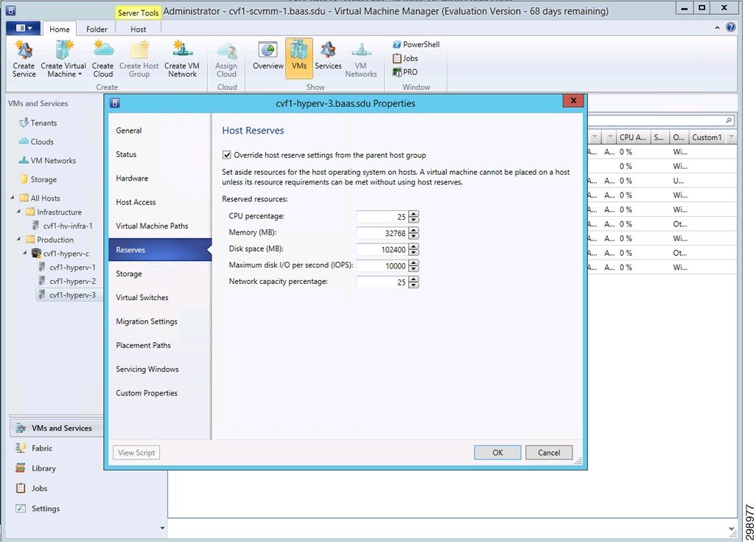Screen dimensions: 756x542
Task: Open the application menu dropdown button
Action: click(23, 29)
